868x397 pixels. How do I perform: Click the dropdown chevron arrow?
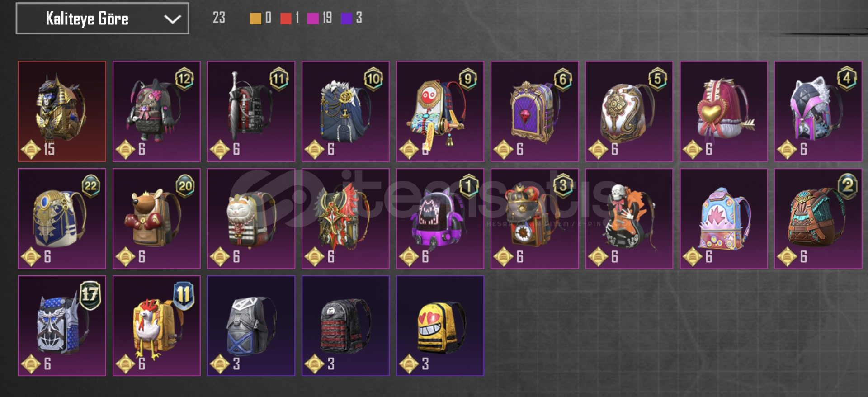172,19
